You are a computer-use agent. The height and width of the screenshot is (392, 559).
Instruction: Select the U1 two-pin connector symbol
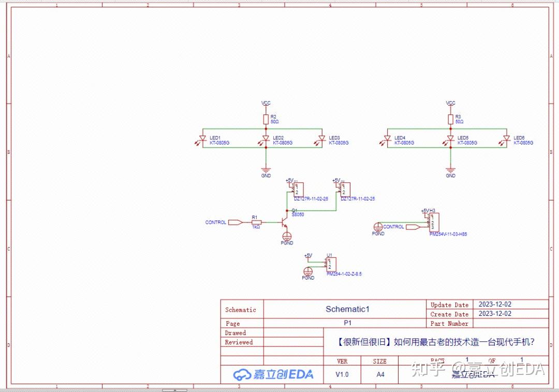coord(331,265)
